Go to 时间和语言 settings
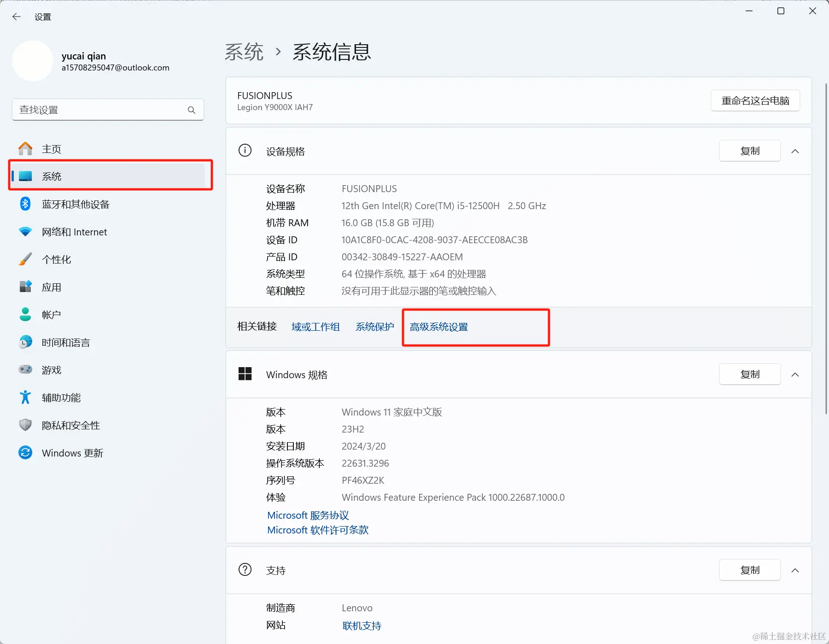The width and height of the screenshot is (829, 644). coord(108,342)
